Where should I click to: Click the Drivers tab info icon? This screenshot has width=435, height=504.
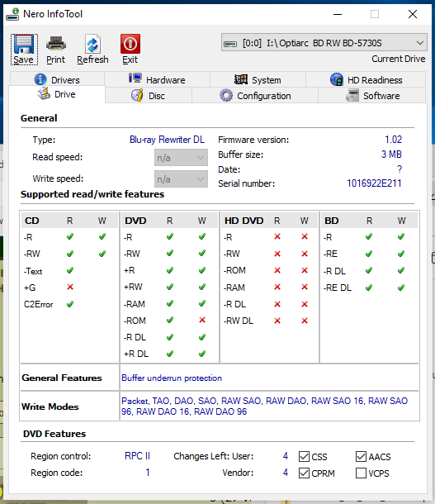point(40,79)
